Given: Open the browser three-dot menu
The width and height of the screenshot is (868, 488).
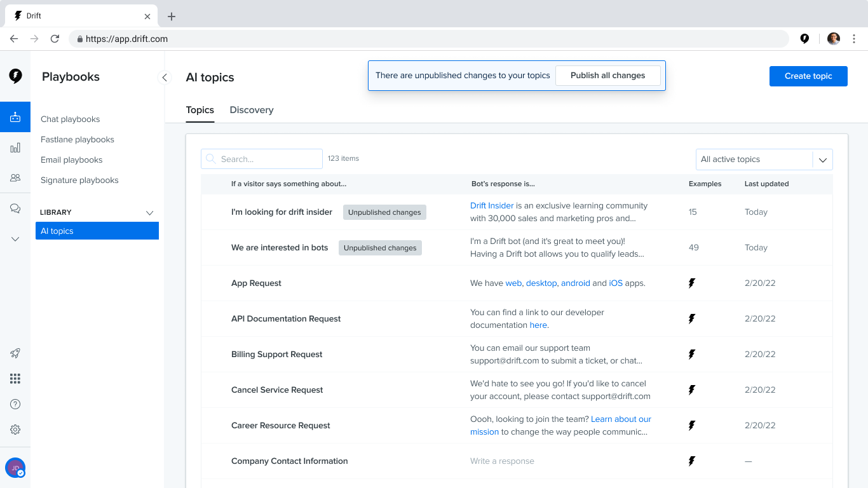Looking at the screenshot, I should coord(854,39).
